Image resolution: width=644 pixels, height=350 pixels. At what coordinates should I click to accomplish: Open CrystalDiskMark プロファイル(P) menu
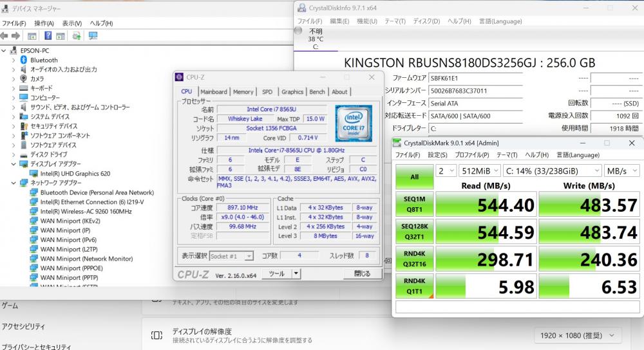(472, 154)
